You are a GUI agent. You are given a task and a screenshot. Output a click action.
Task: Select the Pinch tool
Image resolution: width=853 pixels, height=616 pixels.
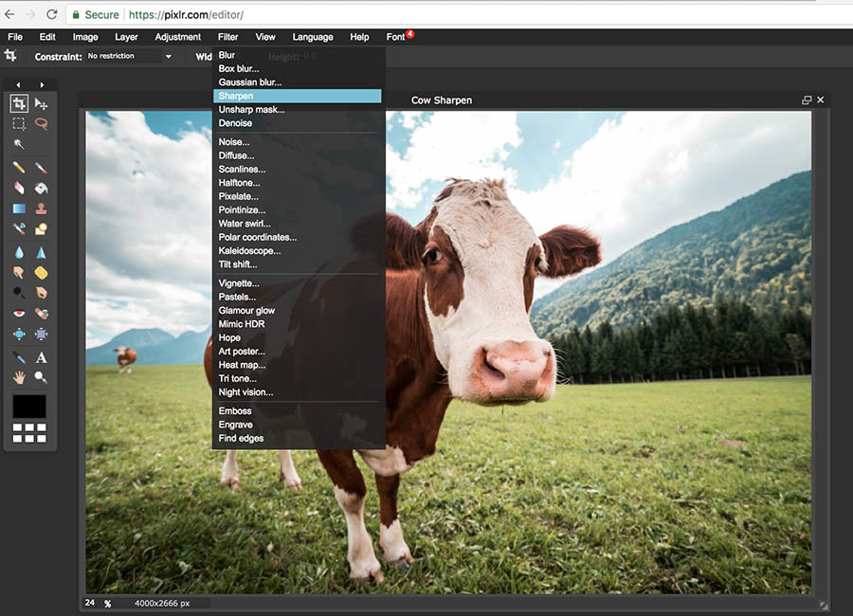(41, 334)
